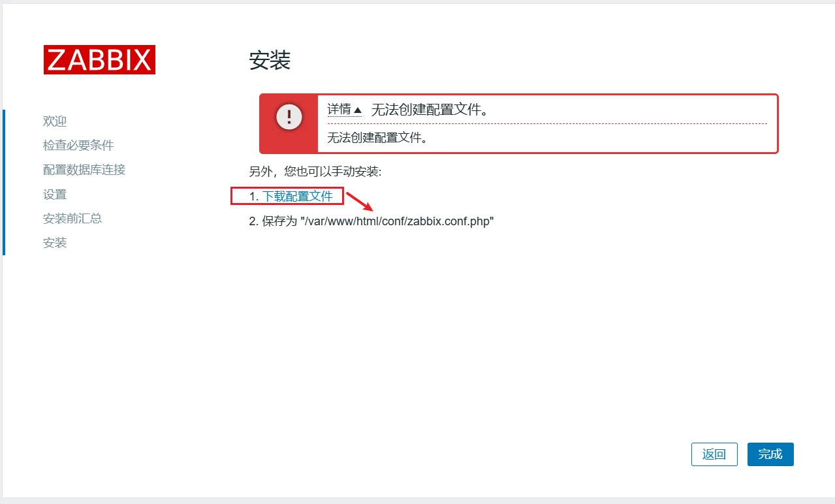835x504 pixels.
Task: Click the red exclamation error icon
Action: coord(289,118)
